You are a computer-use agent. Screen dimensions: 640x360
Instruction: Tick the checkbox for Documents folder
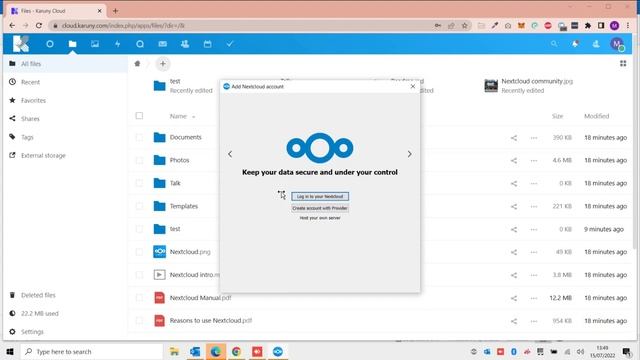pyautogui.click(x=139, y=138)
